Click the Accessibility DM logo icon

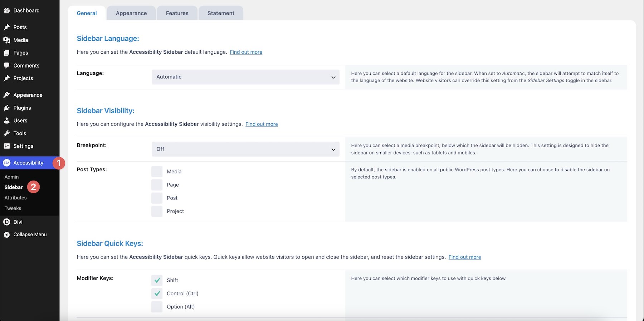click(7, 163)
